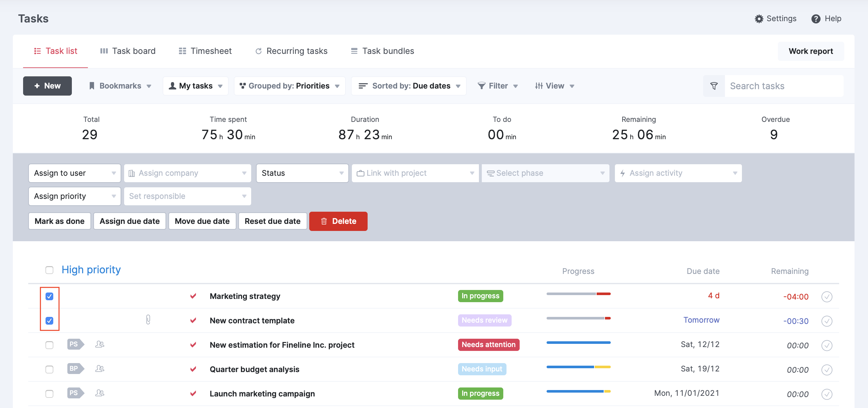Screen dimensions: 868x408
Task: Click the Needs input status badge
Action: (x=481, y=369)
